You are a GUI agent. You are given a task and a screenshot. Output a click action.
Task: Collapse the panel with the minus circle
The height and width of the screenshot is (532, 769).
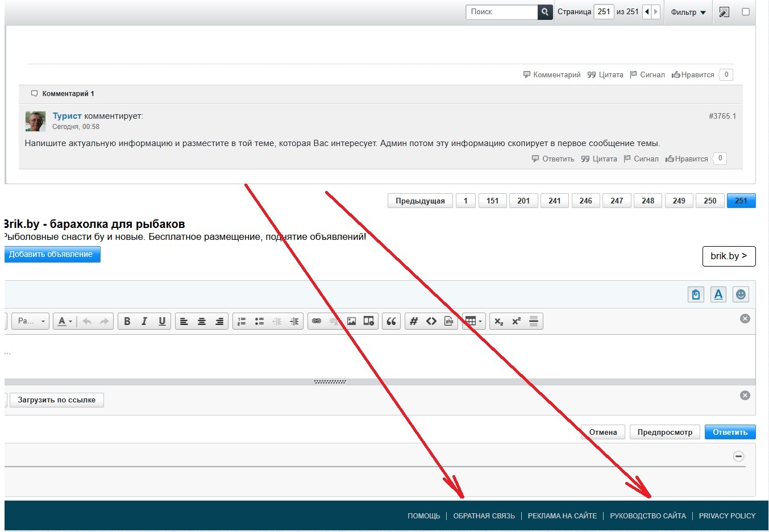(738, 456)
